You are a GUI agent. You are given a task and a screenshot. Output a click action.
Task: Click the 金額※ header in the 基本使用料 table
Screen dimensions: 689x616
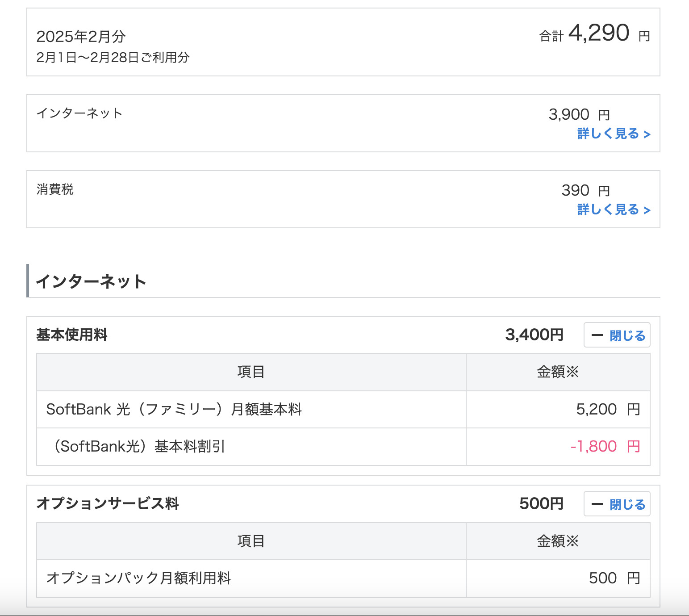[x=557, y=372]
